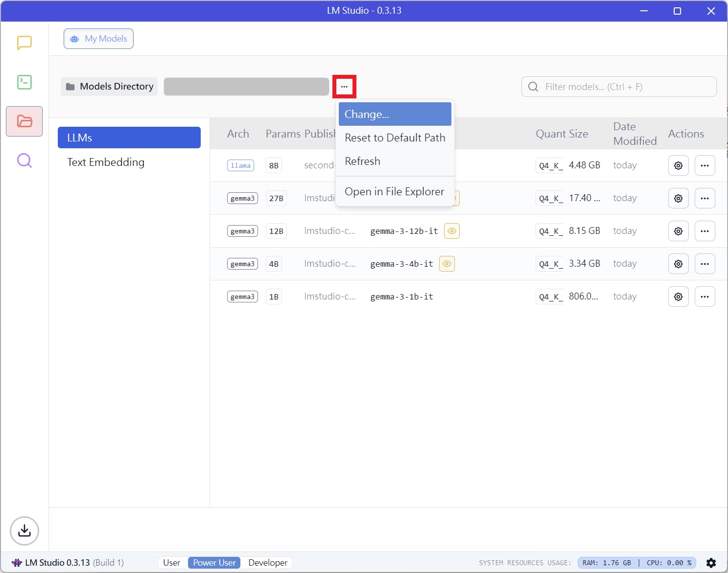Focus the Filter models search field
The image size is (728, 573).
pos(619,87)
